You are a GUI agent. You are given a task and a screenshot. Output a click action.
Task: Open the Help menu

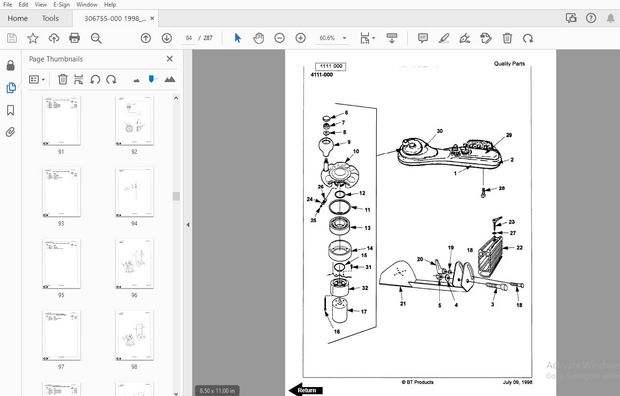[110, 5]
